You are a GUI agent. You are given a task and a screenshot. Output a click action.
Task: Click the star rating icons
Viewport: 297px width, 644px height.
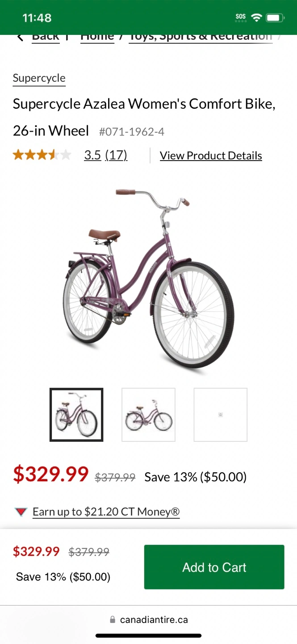point(42,155)
